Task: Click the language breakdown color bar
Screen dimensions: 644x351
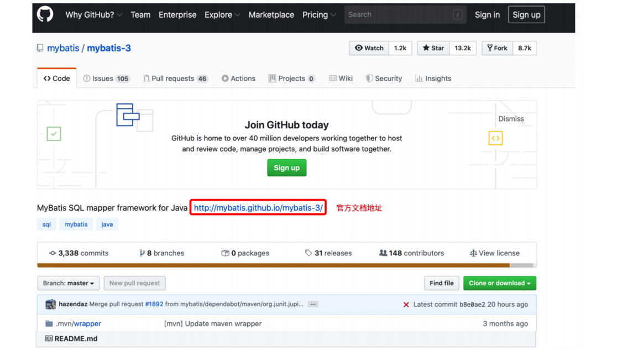Action: pos(287,266)
